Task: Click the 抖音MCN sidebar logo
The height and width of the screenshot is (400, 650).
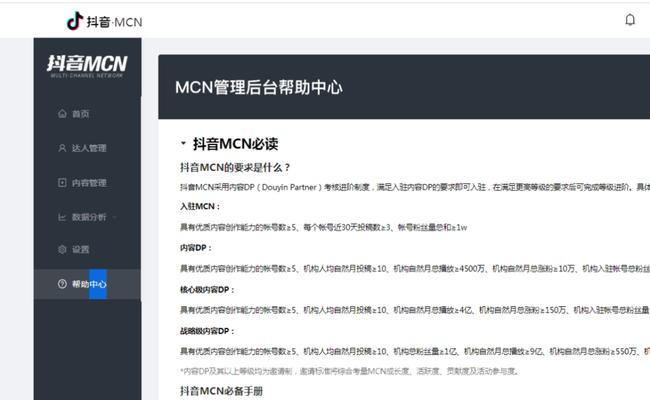Action: click(87, 66)
